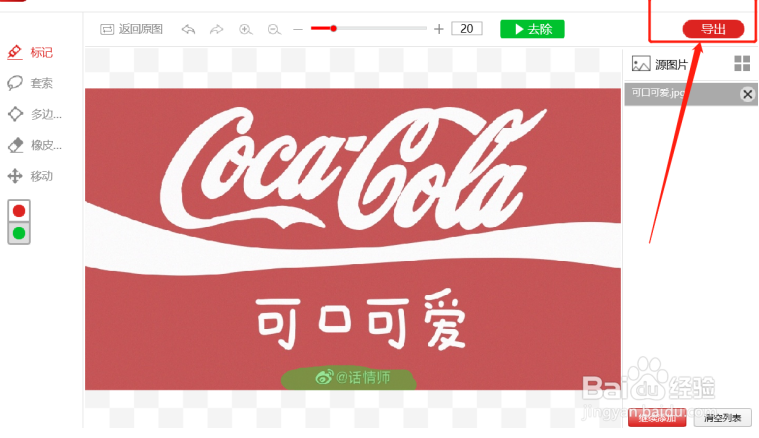The height and width of the screenshot is (438, 759).
Task: Zoom in on the canvas
Action: point(246,30)
